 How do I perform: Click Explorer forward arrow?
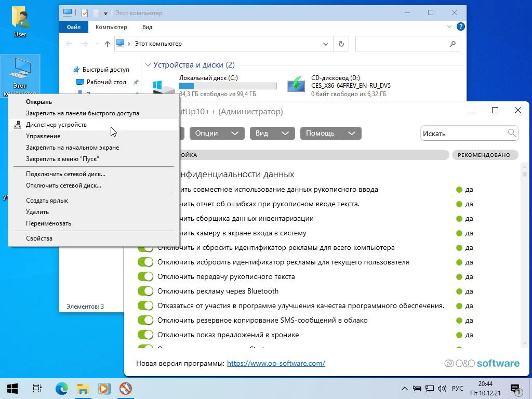tap(85, 44)
